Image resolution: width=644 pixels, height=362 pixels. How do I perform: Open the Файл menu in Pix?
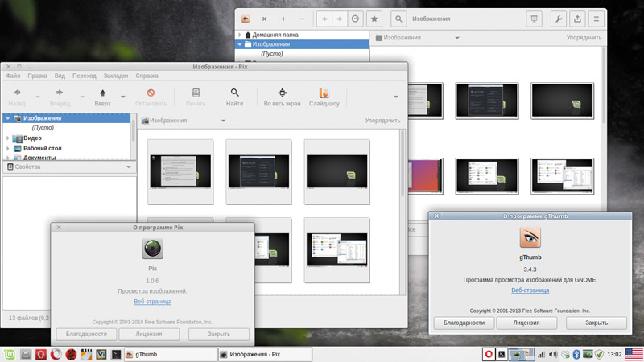(13, 76)
